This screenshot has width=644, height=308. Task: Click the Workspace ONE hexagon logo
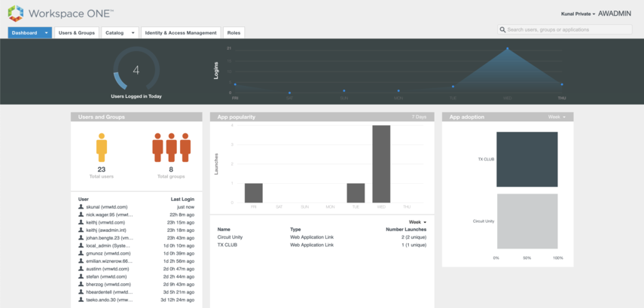click(x=15, y=14)
